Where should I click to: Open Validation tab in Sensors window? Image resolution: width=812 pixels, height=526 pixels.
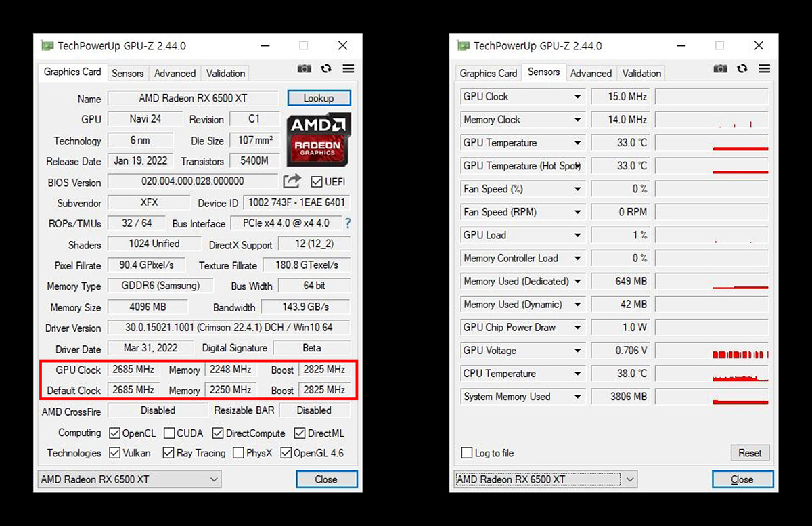(x=641, y=73)
